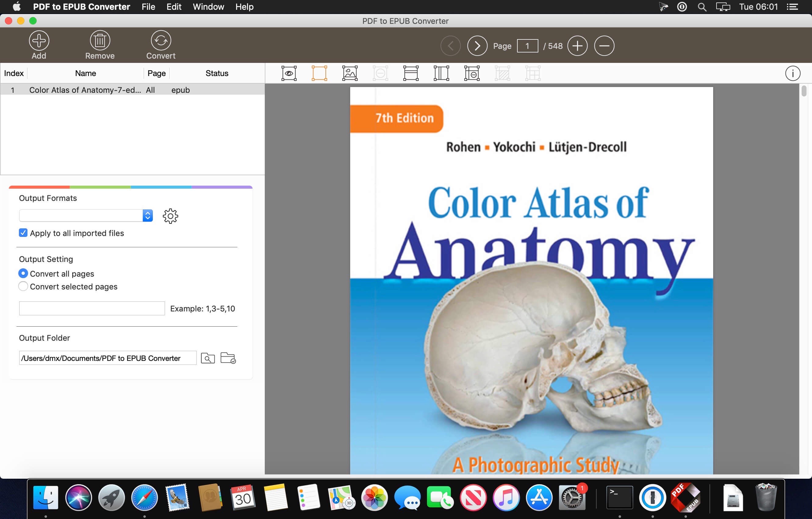Select the image crop tool
This screenshot has height=519, width=812.
point(350,72)
